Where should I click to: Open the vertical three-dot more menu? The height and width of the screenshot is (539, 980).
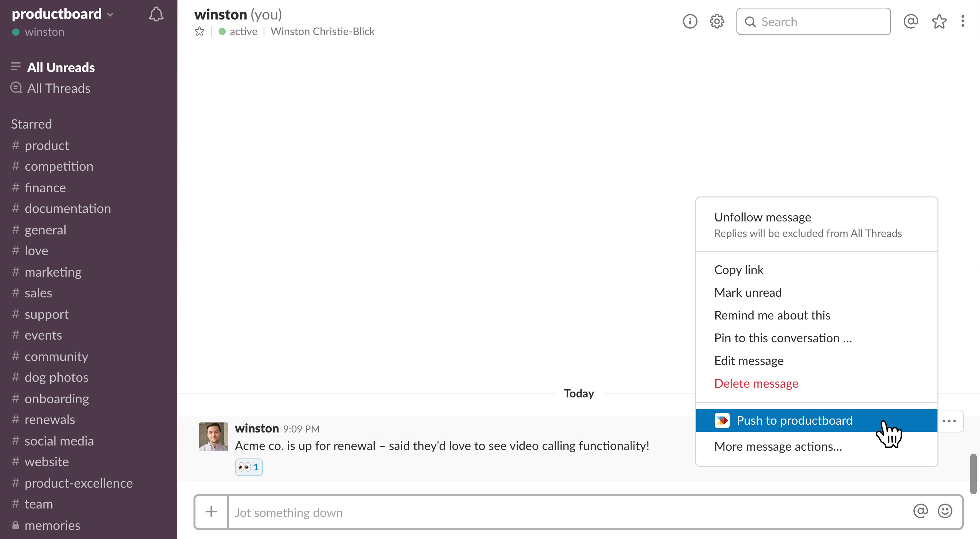962,21
